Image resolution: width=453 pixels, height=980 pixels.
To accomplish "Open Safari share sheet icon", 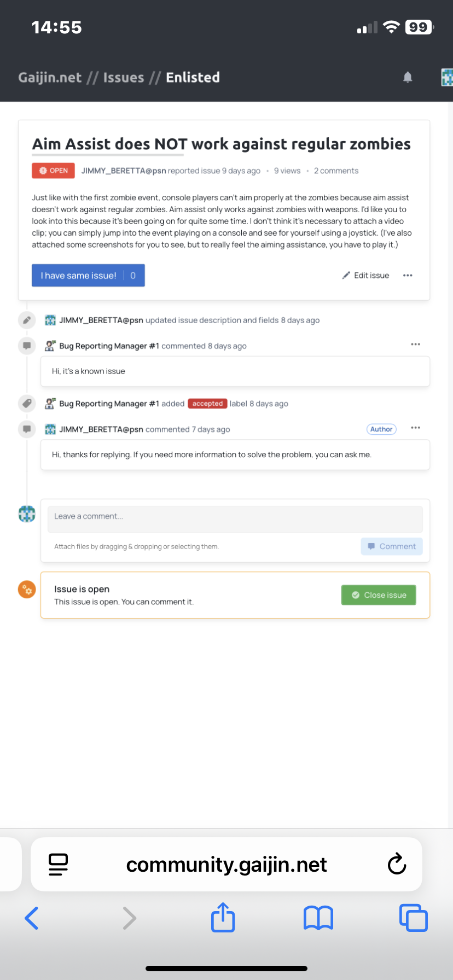I will click(223, 918).
